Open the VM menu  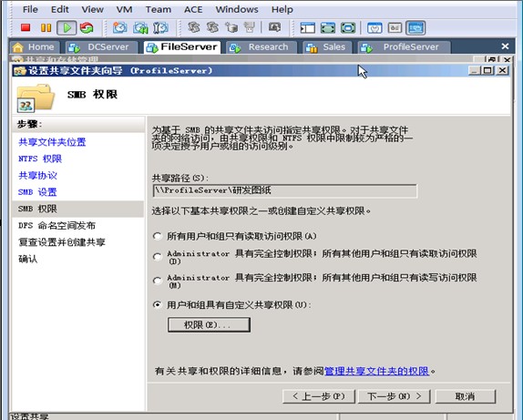124,9
